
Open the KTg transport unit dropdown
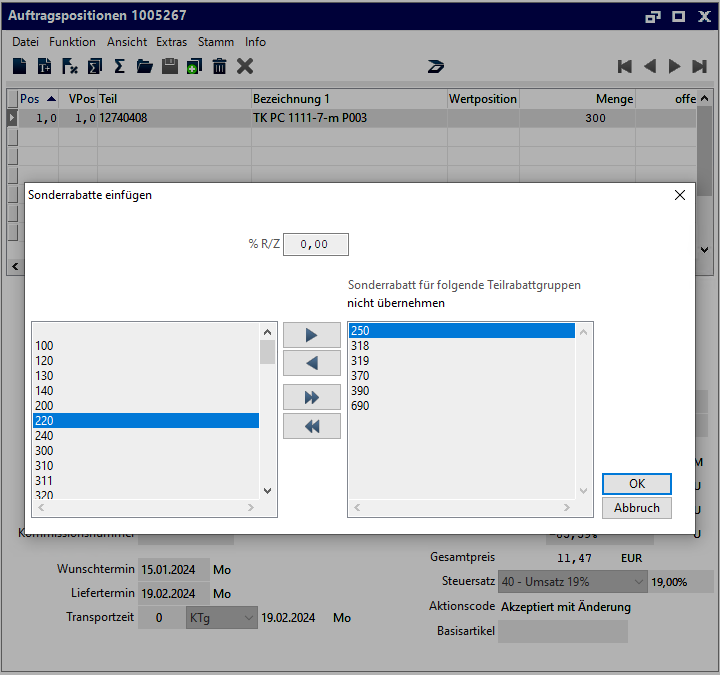[x=221, y=618]
